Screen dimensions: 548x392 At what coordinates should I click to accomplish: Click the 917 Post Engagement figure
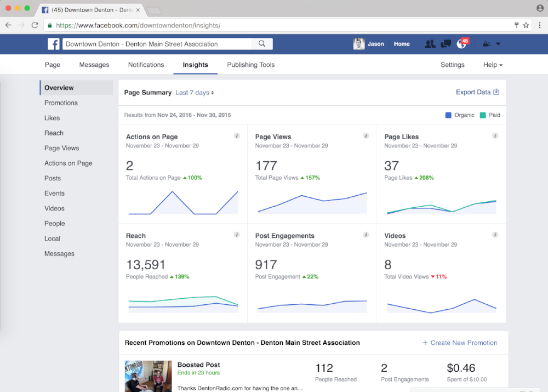coord(266,265)
